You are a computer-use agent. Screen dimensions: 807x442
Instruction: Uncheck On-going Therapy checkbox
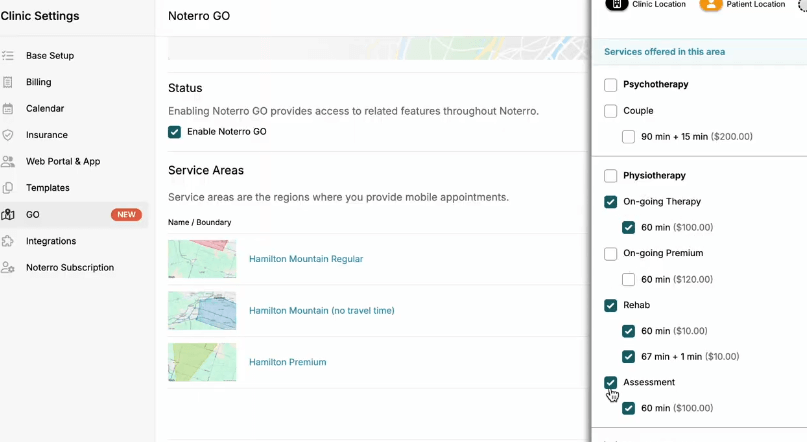pyautogui.click(x=610, y=202)
